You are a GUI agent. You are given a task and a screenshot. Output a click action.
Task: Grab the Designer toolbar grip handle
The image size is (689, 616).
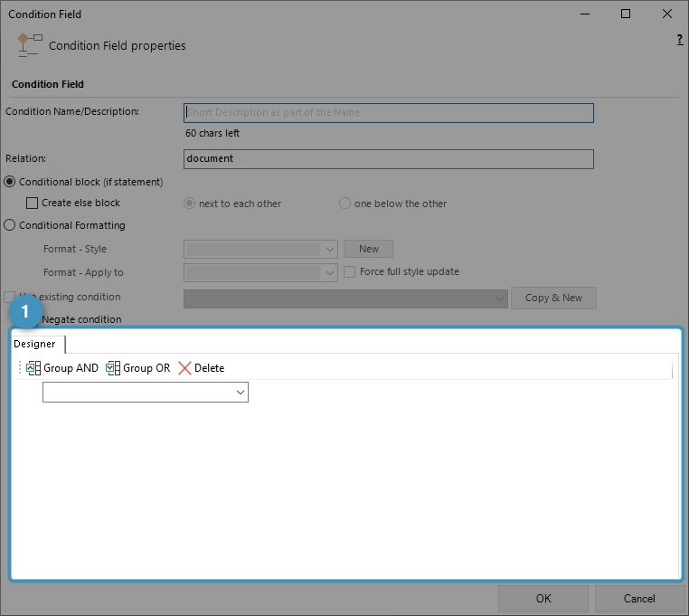click(x=20, y=368)
